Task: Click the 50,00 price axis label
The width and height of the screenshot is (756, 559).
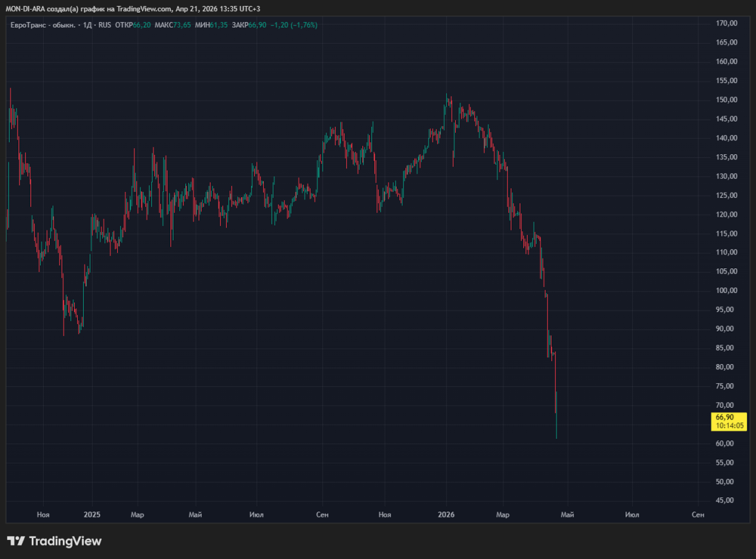Action: 725,482
